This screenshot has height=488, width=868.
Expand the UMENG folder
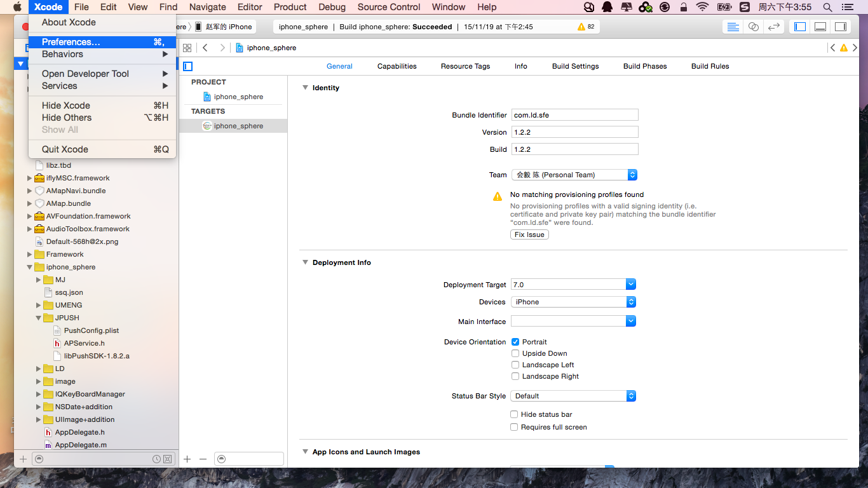tap(38, 305)
